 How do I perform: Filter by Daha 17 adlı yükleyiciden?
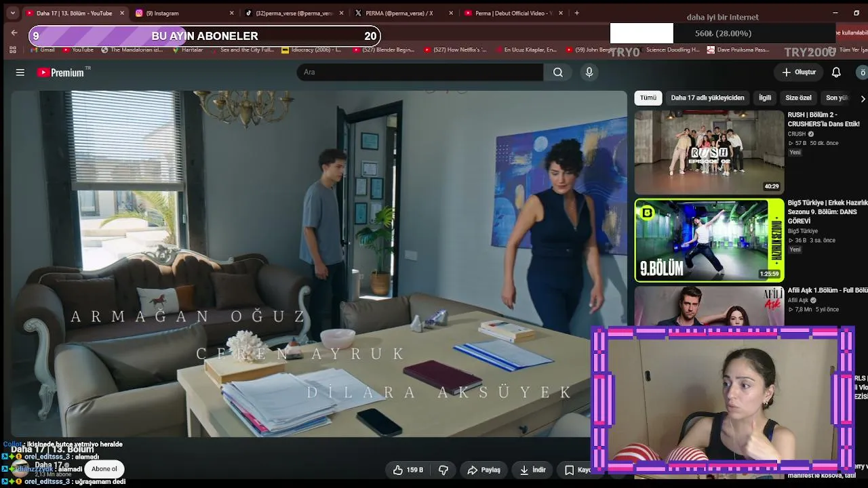click(x=707, y=98)
